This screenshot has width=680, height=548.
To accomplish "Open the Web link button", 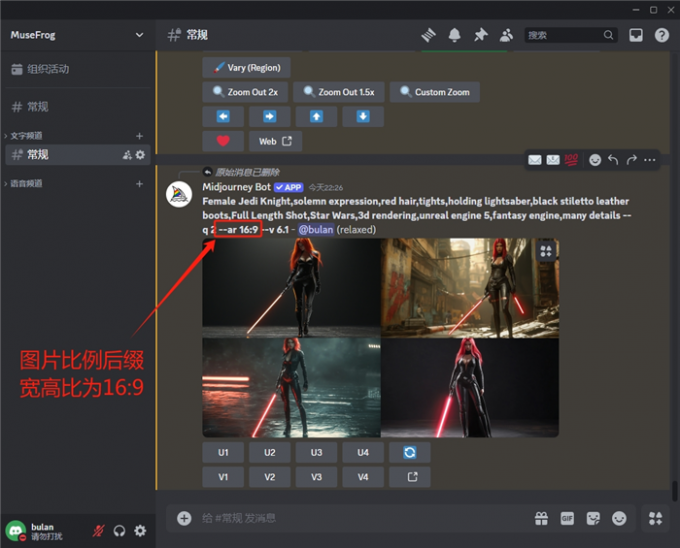I will tap(275, 141).
